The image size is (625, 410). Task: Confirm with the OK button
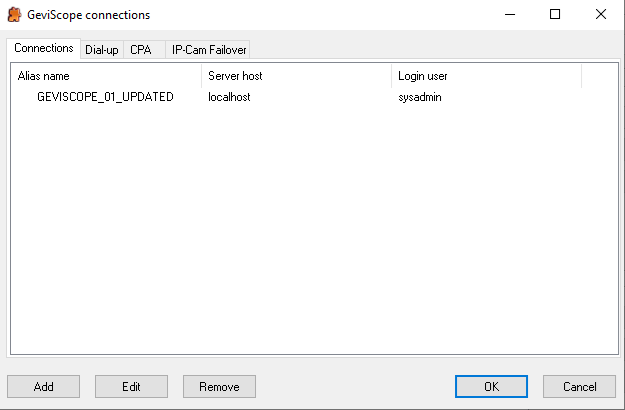491,386
